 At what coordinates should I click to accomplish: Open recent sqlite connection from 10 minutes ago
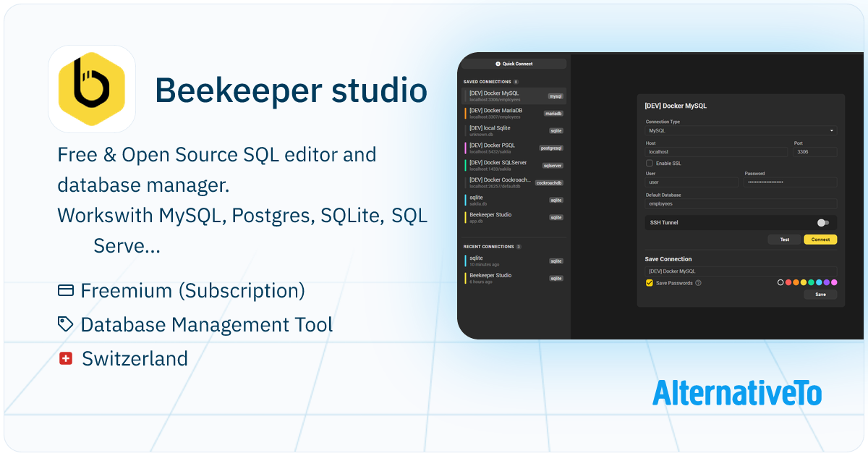click(x=514, y=261)
